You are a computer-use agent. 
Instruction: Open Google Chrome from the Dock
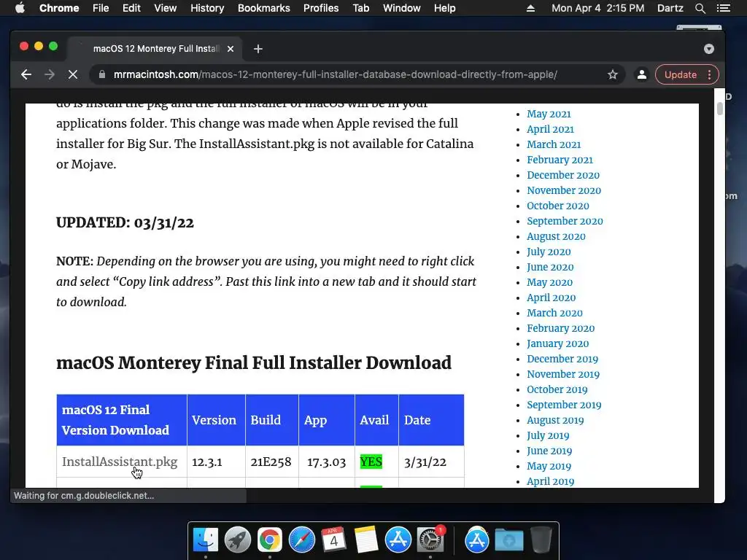(x=270, y=540)
